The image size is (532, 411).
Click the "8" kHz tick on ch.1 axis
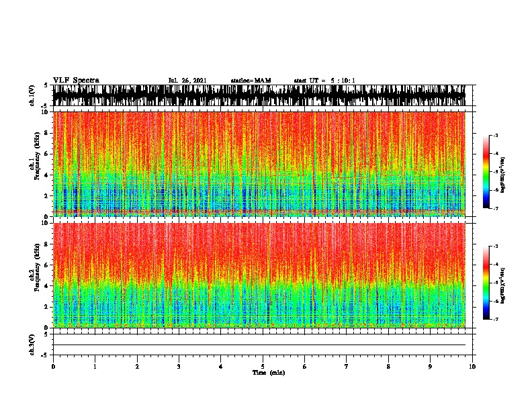click(x=46, y=133)
